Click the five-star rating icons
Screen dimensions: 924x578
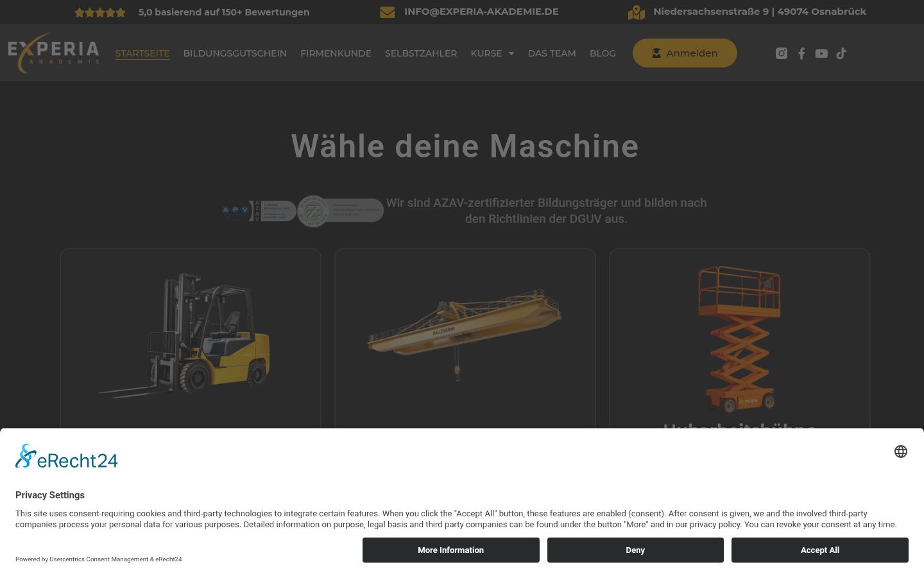tap(100, 12)
